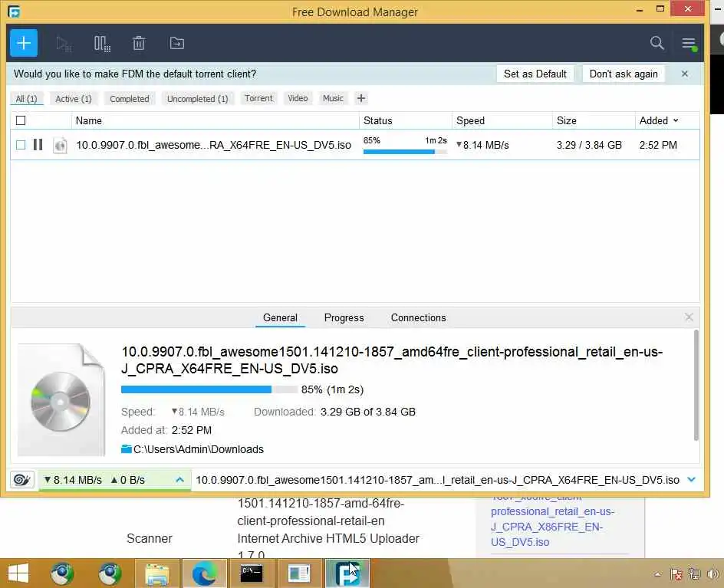Click the 8.14 MB/s download speed indicator
Viewport: 724px width, 588px height.
[x=73, y=480]
